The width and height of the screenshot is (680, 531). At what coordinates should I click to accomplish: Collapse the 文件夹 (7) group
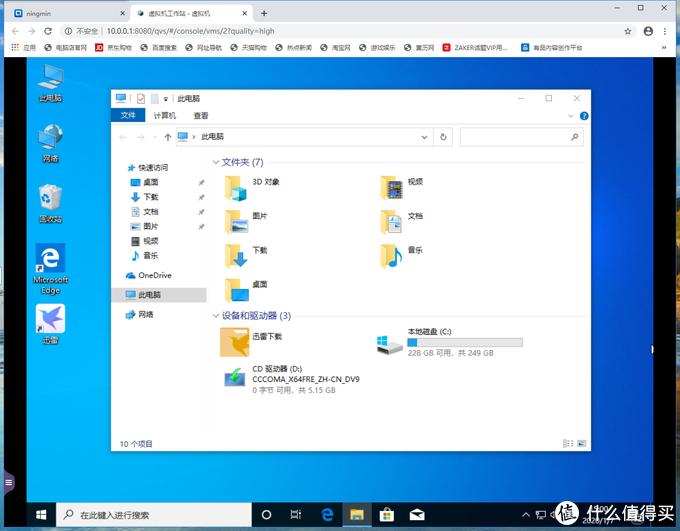[216, 162]
